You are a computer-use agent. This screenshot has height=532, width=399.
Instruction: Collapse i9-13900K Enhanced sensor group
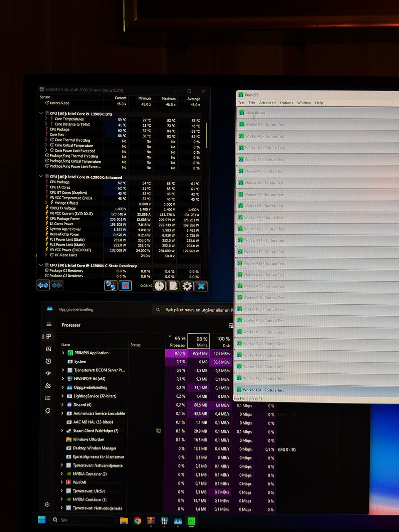click(41, 176)
